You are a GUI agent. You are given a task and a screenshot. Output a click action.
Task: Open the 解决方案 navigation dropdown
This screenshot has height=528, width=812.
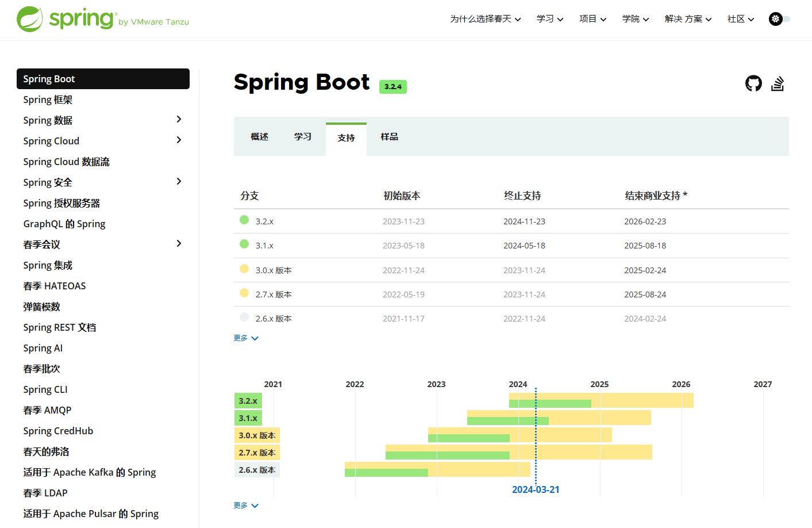pyautogui.click(x=688, y=19)
